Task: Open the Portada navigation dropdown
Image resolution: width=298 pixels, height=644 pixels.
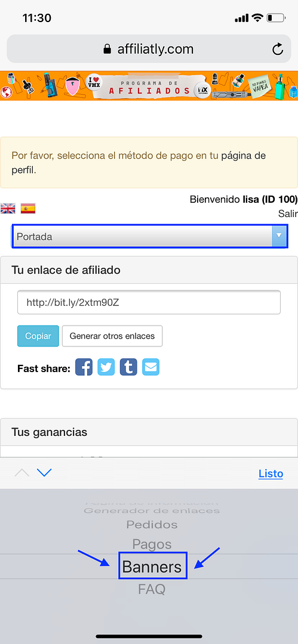Action: 149,236
